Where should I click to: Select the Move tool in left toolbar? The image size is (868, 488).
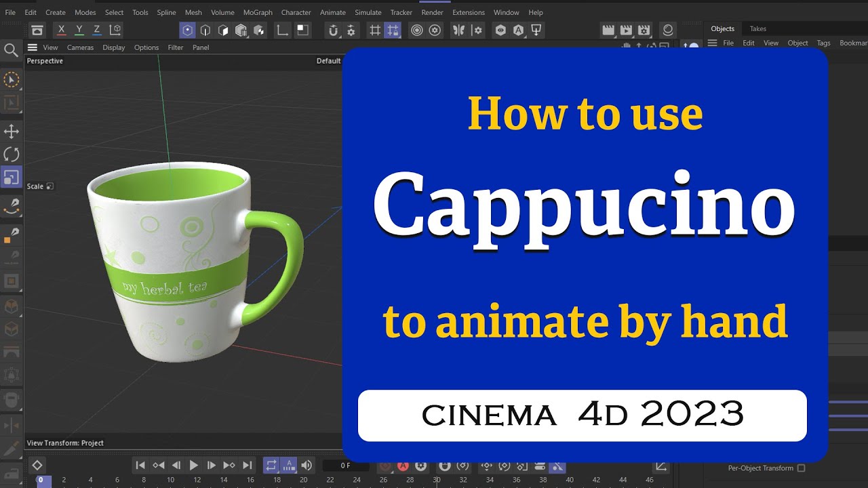pos(12,131)
